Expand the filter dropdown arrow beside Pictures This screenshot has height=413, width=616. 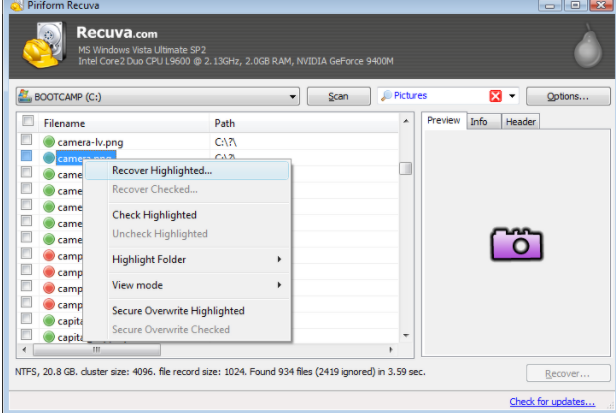pos(512,96)
